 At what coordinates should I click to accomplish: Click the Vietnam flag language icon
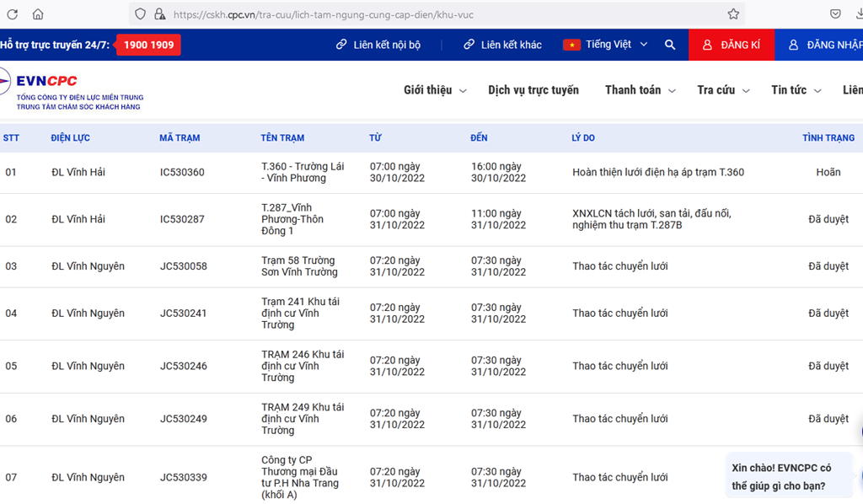(571, 45)
